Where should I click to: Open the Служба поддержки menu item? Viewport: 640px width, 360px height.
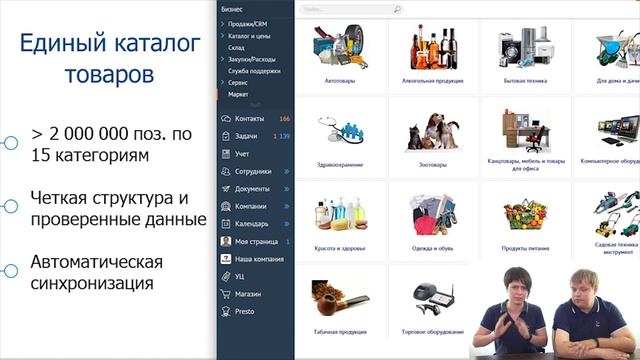[254, 71]
